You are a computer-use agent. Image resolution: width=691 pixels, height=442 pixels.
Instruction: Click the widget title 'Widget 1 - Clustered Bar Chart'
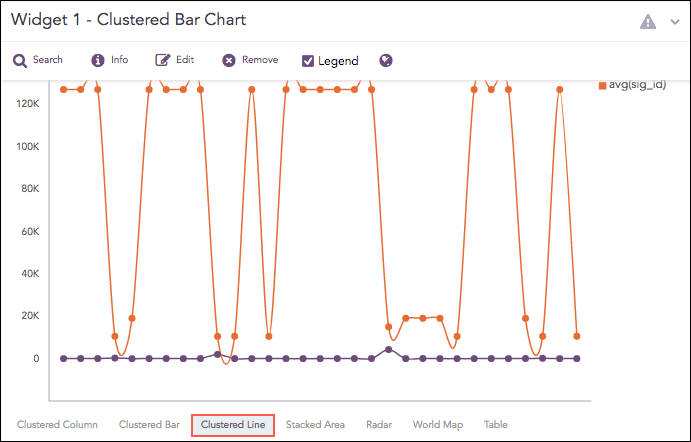coord(128,20)
